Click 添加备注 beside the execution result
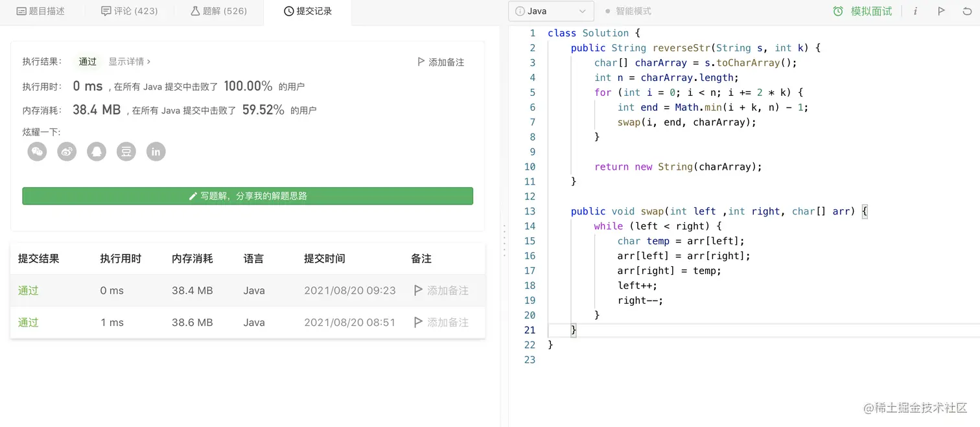Screen dimensions: 980x427 point(441,62)
